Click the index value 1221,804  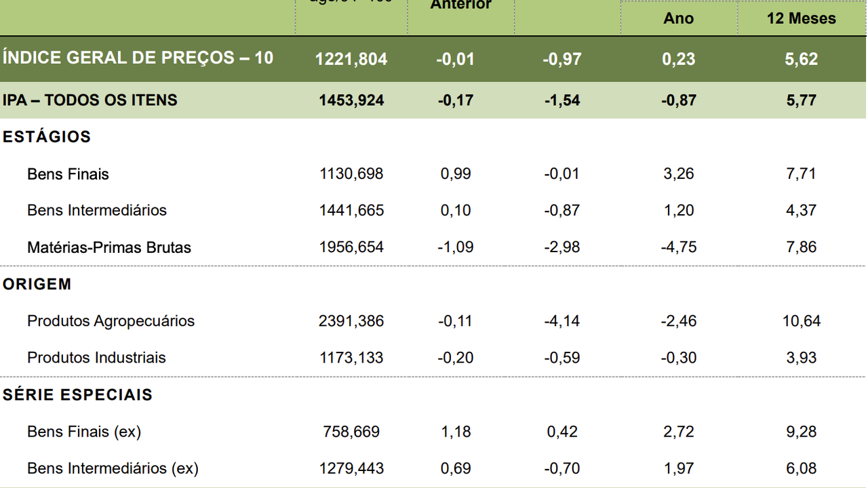pos(351,59)
